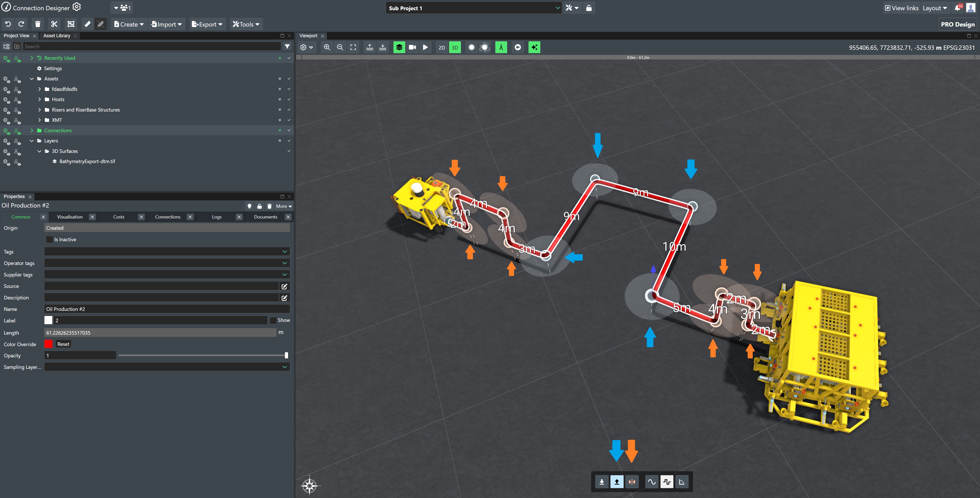Toggle the green layers button in viewport toolbar

click(399, 47)
